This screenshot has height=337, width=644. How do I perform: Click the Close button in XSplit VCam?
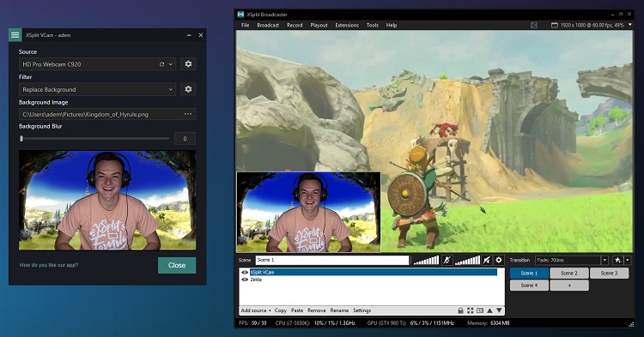coord(177,265)
